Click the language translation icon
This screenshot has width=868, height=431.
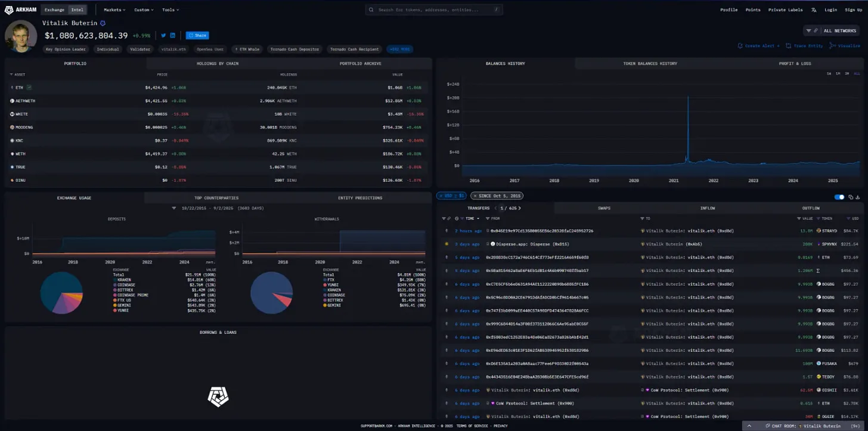point(814,10)
